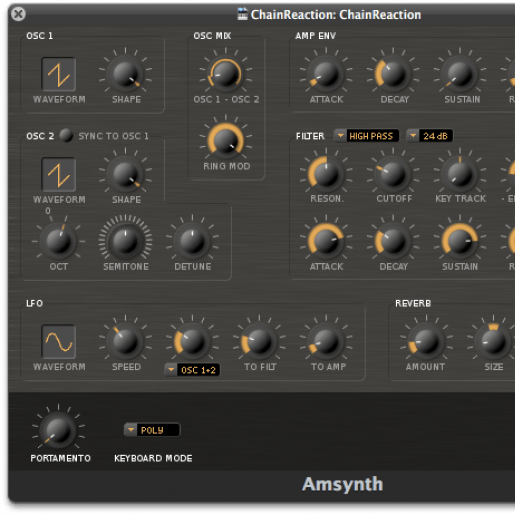Click the LFO Speed knob
This screenshot has width=515, height=515.
[126, 342]
